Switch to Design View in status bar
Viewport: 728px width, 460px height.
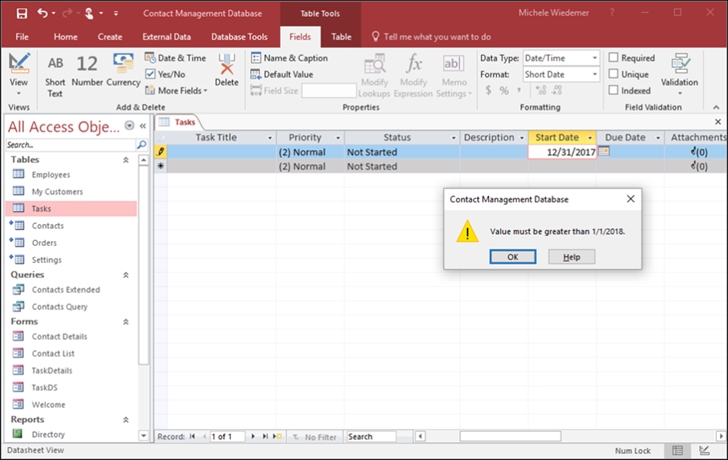click(x=704, y=450)
